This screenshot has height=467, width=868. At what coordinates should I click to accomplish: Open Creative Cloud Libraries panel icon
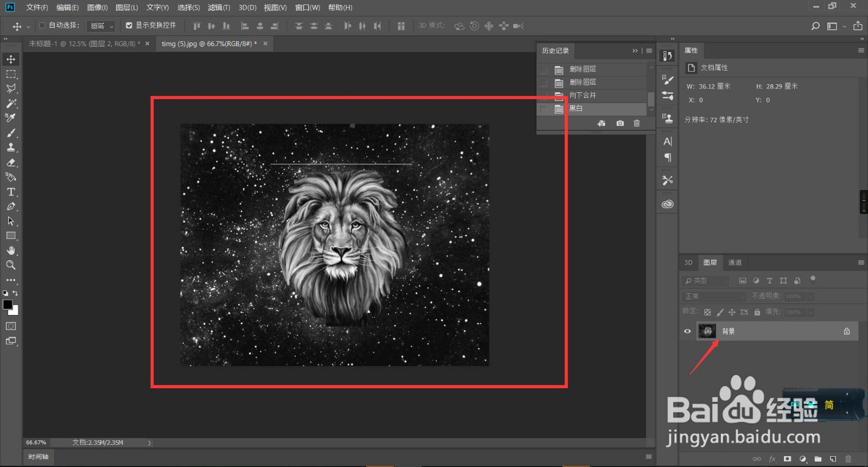(667, 204)
